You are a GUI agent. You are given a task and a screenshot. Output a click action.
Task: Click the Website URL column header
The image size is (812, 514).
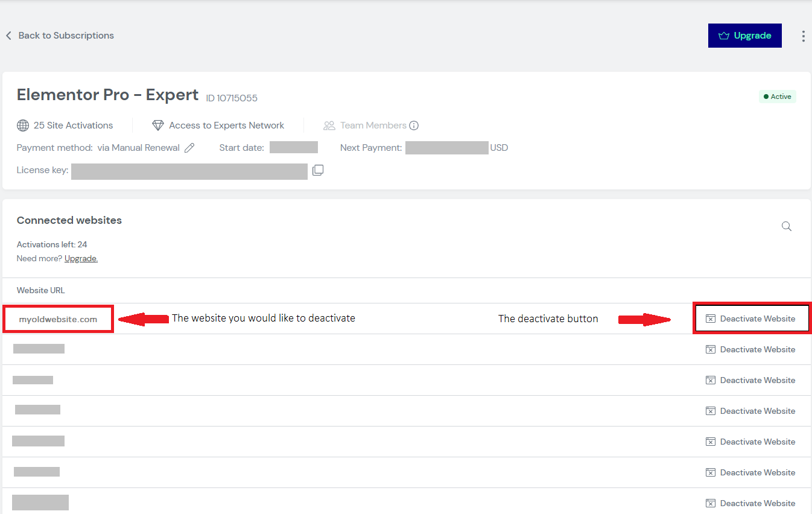point(41,290)
